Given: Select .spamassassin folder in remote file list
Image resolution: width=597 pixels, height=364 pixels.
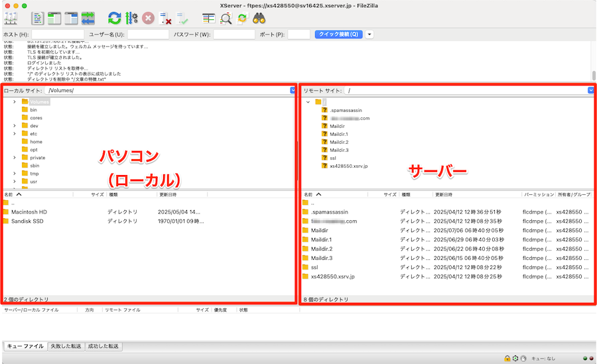Looking at the screenshot, I should click(329, 212).
